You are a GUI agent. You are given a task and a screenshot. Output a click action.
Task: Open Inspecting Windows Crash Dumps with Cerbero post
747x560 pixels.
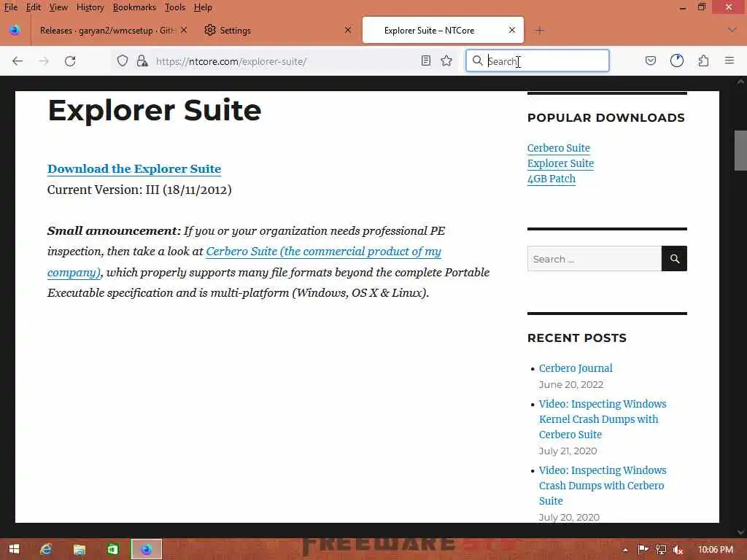[x=603, y=485]
